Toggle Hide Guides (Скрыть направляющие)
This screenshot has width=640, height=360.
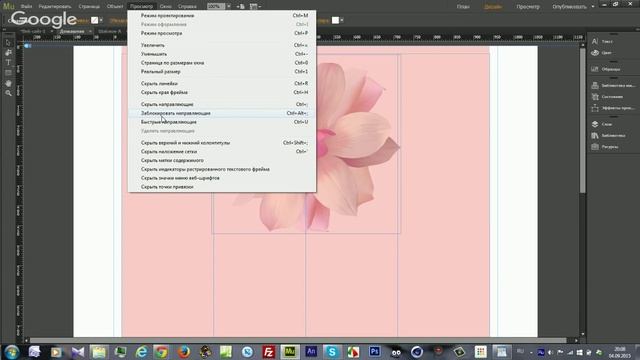point(222,104)
